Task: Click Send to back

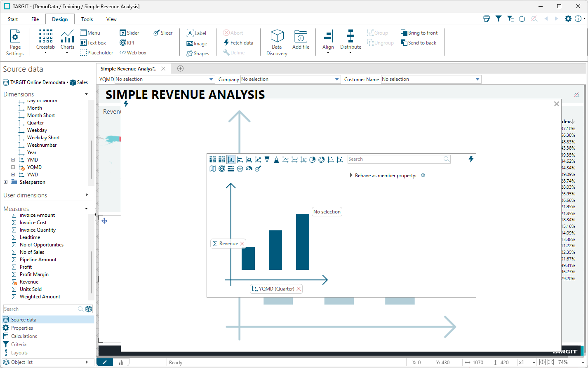Action: point(419,43)
